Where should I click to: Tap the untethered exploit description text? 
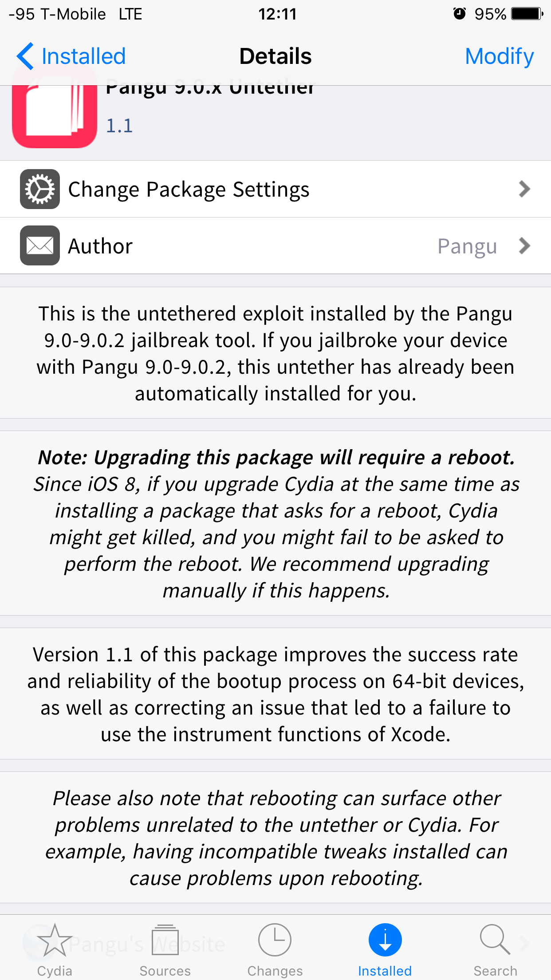click(275, 353)
